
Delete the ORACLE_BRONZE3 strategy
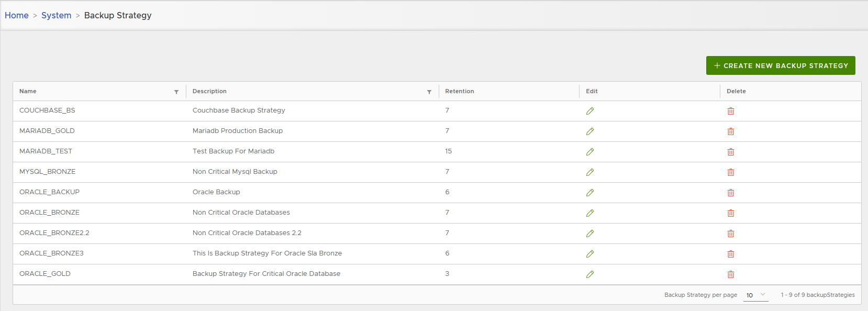(x=731, y=254)
